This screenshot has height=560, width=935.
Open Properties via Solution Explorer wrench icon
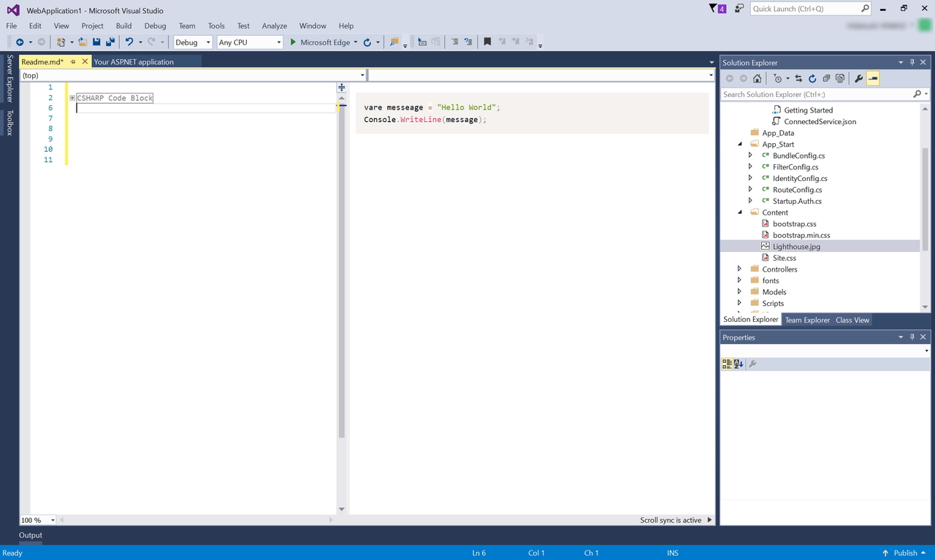coord(859,79)
